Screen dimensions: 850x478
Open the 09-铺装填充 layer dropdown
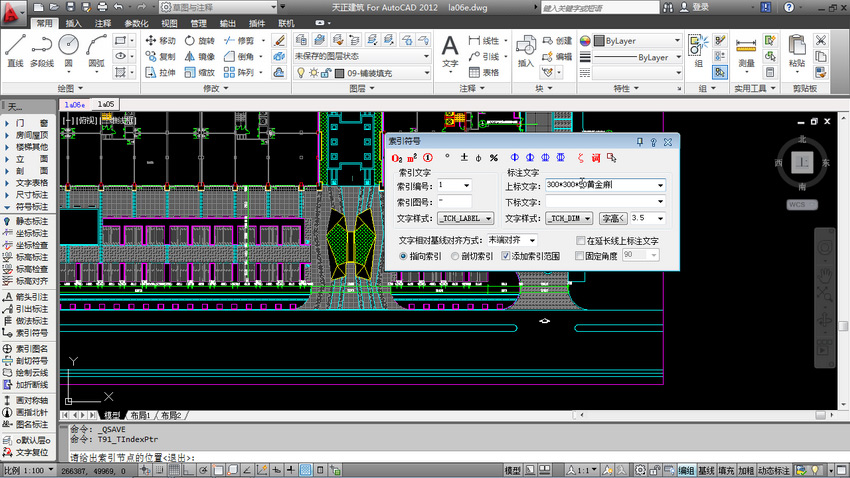coord(427,73)
